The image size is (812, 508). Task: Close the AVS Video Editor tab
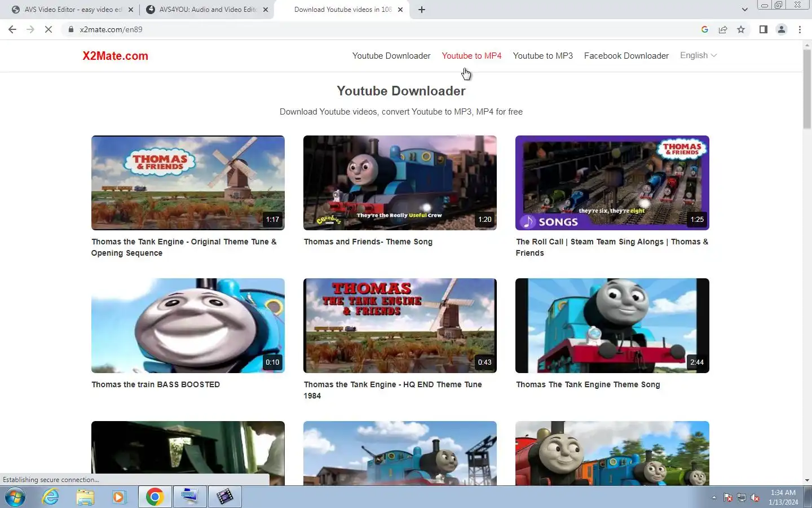click(131, 10)
